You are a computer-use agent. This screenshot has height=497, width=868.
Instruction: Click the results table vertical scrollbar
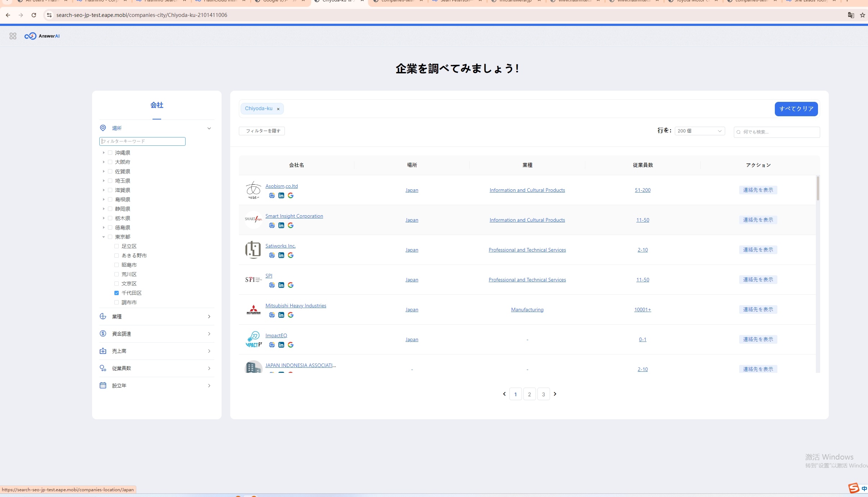(x=818, y=188)
